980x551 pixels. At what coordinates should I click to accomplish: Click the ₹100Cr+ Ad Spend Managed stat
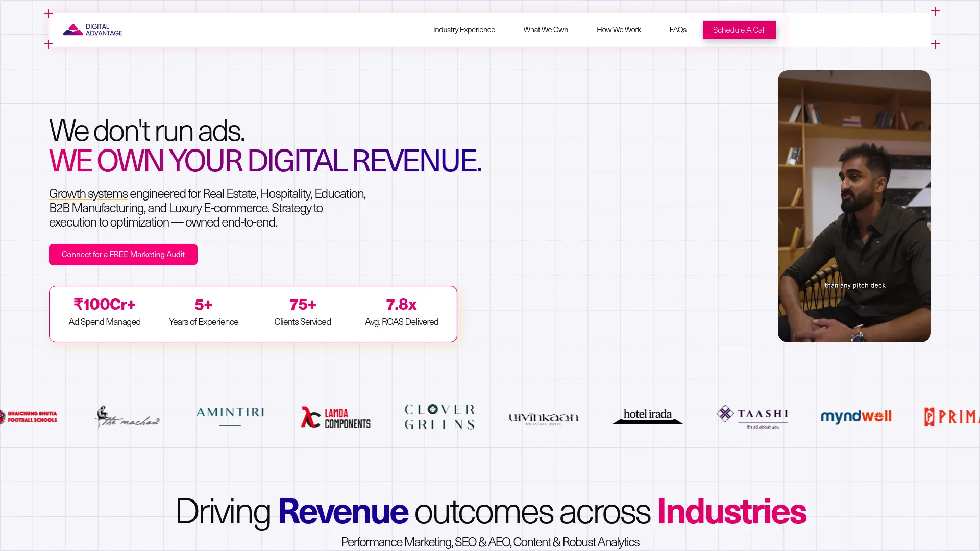105,312
